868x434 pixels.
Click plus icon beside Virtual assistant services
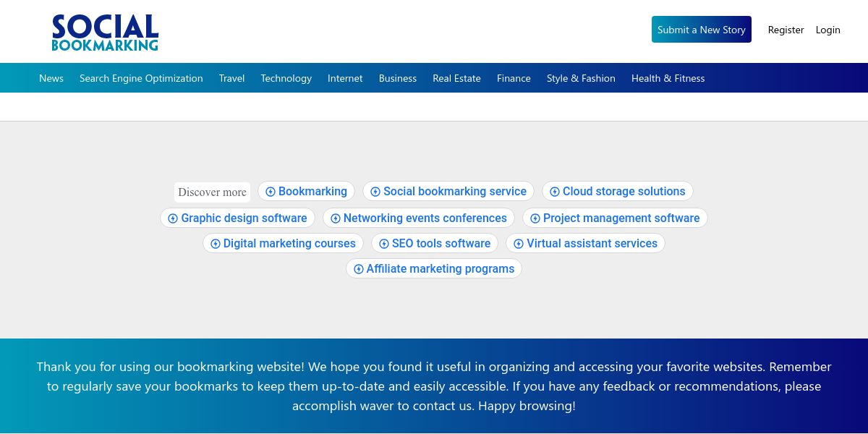point(519,244)
